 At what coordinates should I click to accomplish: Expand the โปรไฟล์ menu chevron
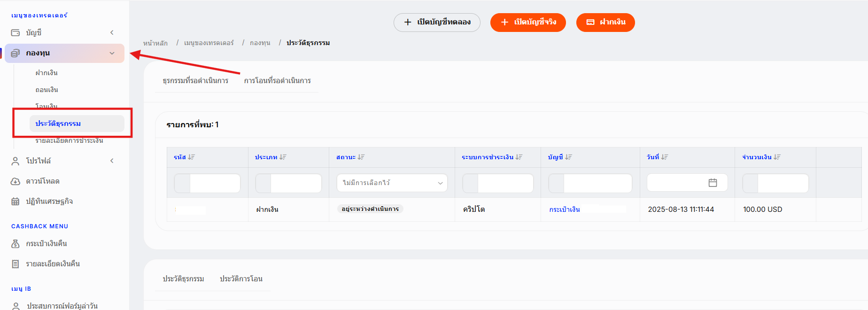[x=112, y=161]
